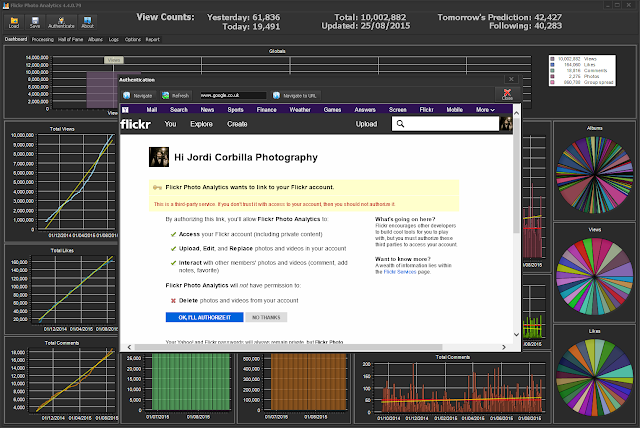
Task: Click the flickr logo
Action: coord(136,124)
